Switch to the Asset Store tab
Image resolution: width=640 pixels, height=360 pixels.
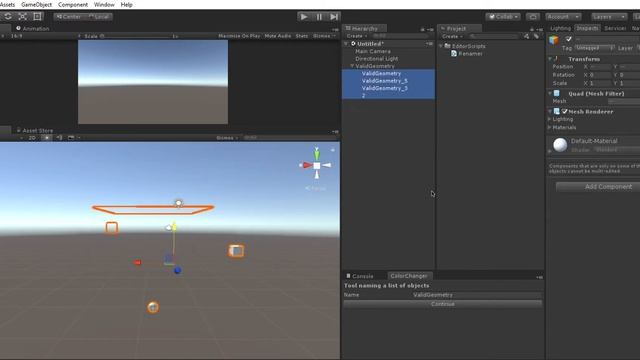coord(35,131)
